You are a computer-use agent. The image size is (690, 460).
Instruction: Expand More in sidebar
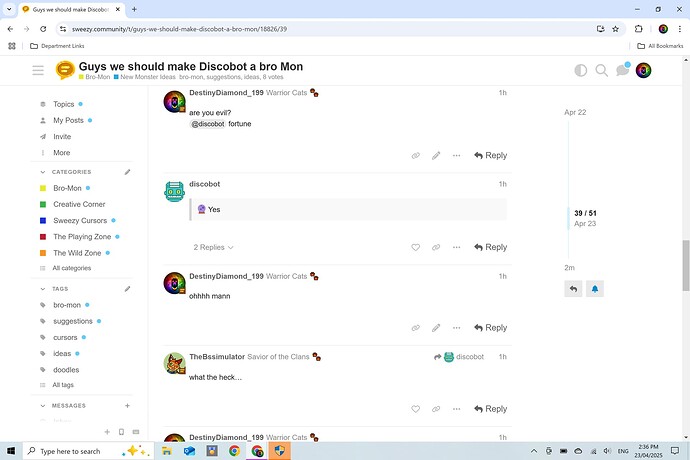pos(62,153)
